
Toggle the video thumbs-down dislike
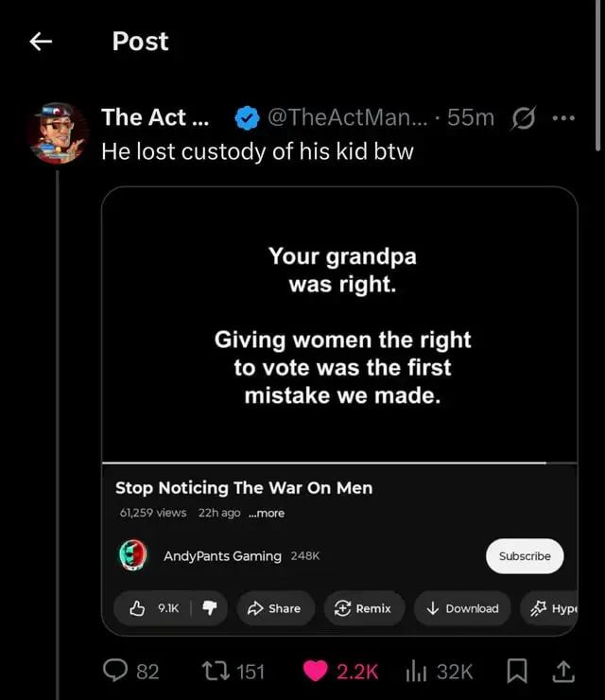[209, 608]
